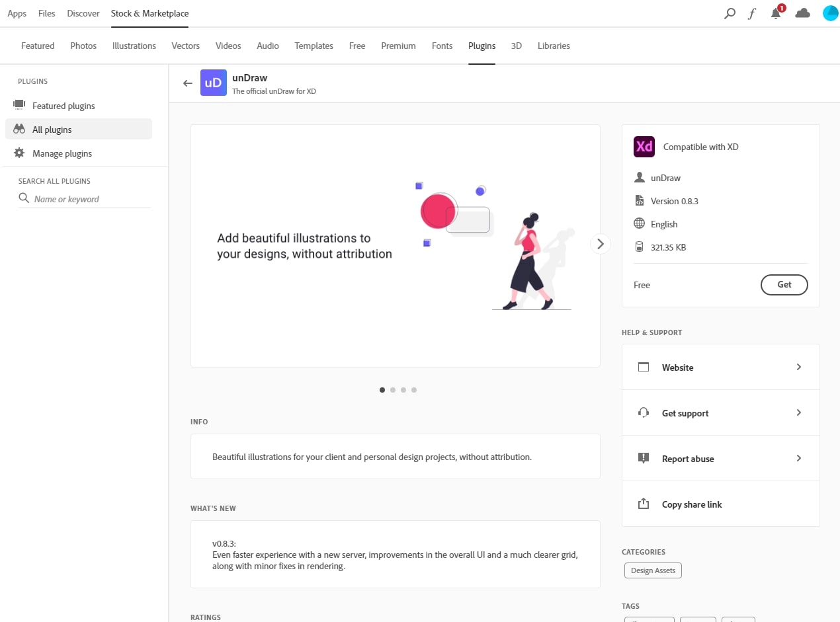
Task: Click the globe icon next to English
Action: point(639,224)
